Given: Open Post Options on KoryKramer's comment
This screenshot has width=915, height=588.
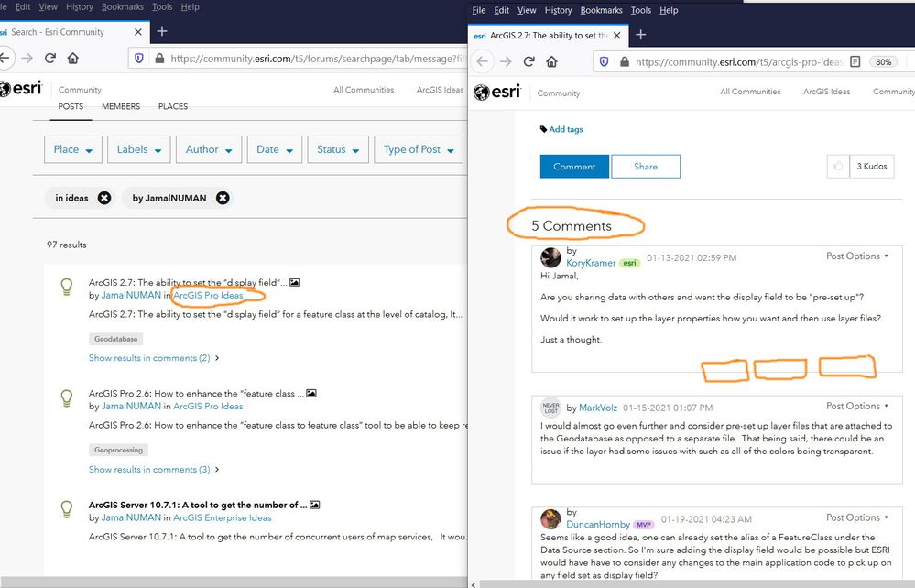Looking at the screenshot, I should pos(857,256).
